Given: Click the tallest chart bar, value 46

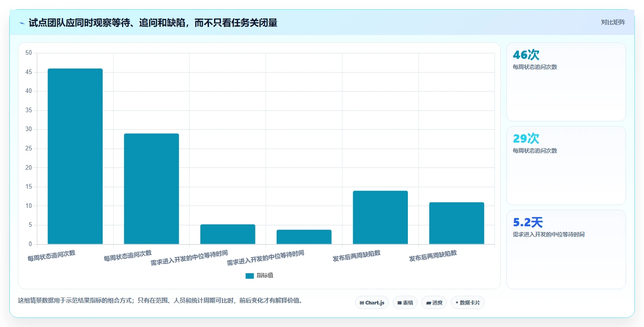Looking at the screenshot, I should pos(75,156).
